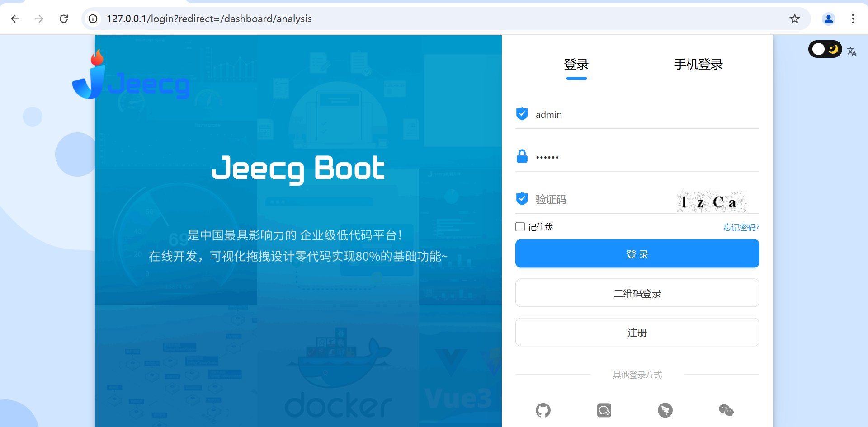The height and width of the screenshot is (427, 868).
Task: Click the WeChat Work login icon
Action: click(604, 410)
